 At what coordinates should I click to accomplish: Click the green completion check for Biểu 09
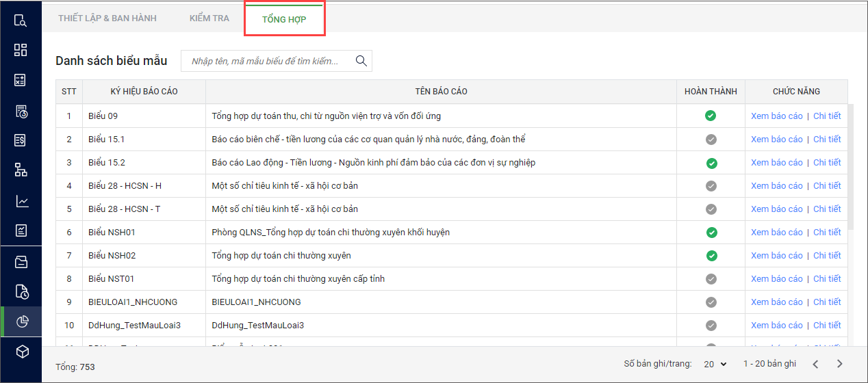(x=711, y=116)
